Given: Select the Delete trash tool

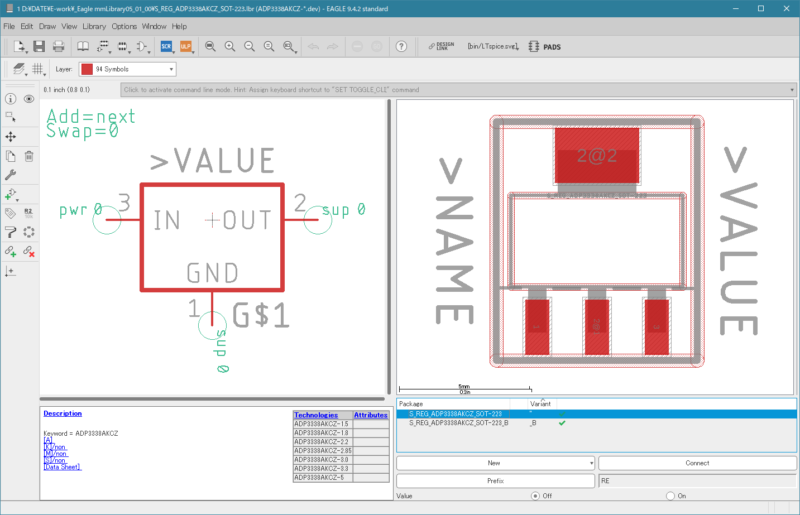Looking at the screenshot, I should click(29, 156).
